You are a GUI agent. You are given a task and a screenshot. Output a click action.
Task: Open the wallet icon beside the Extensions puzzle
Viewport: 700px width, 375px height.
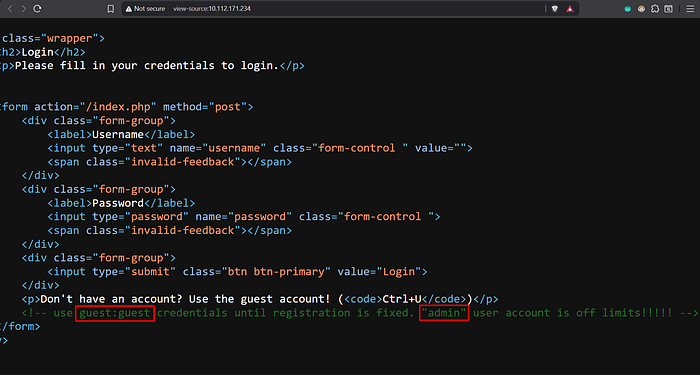tap(668, 8)
